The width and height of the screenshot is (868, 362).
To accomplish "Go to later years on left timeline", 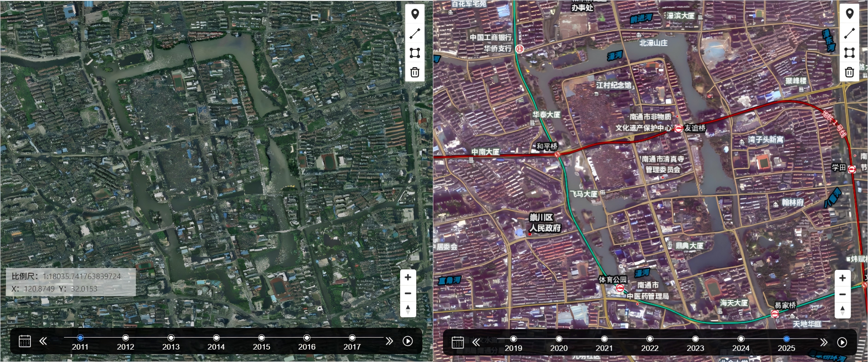I will point(389,341).
